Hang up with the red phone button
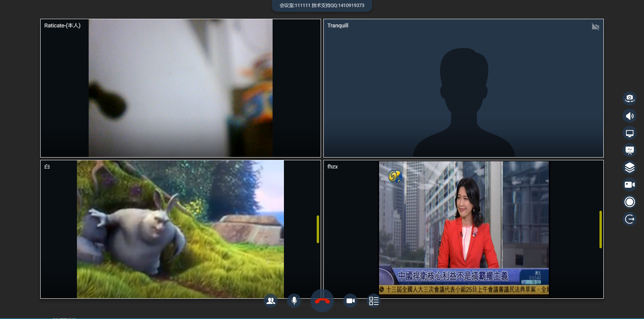The width and height of the screenshot is (644, 319). pyautogui.click(x=322, y=301)
